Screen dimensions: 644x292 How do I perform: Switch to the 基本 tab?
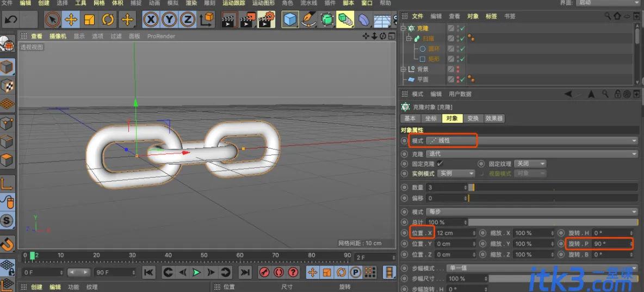[x=410, y=119]
